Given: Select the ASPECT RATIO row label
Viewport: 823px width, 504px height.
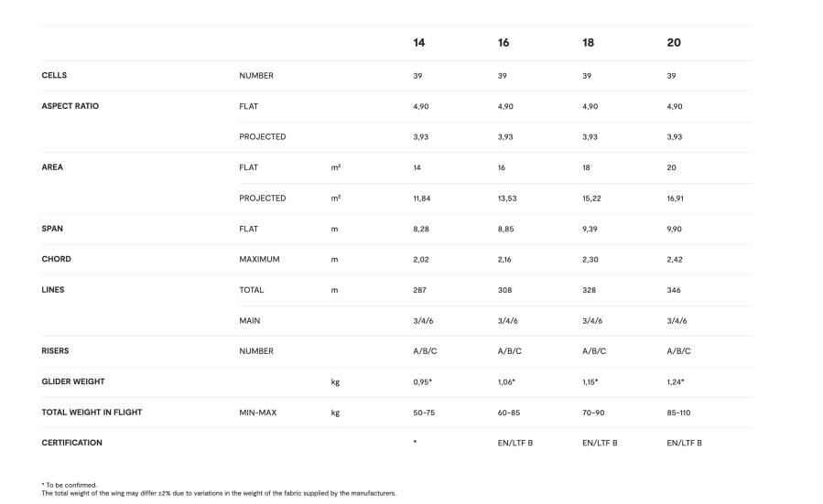Looking at the screenshot, I should point(70,106).
